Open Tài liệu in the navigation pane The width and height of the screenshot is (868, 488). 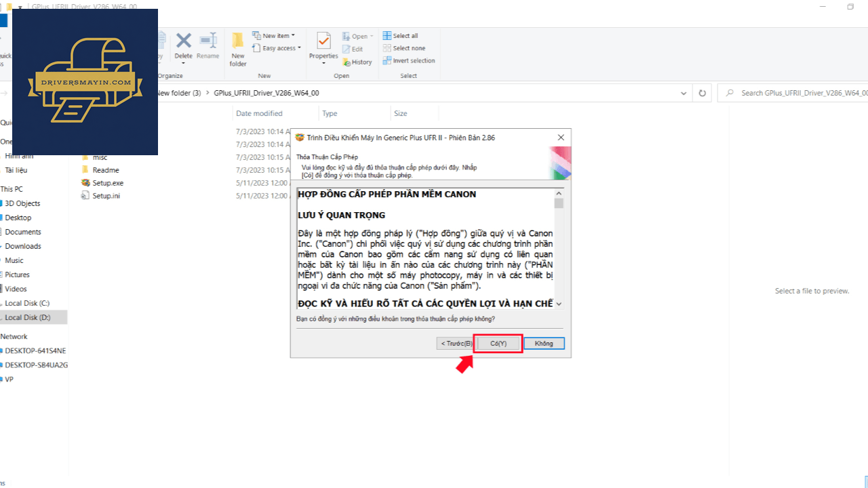16,170
